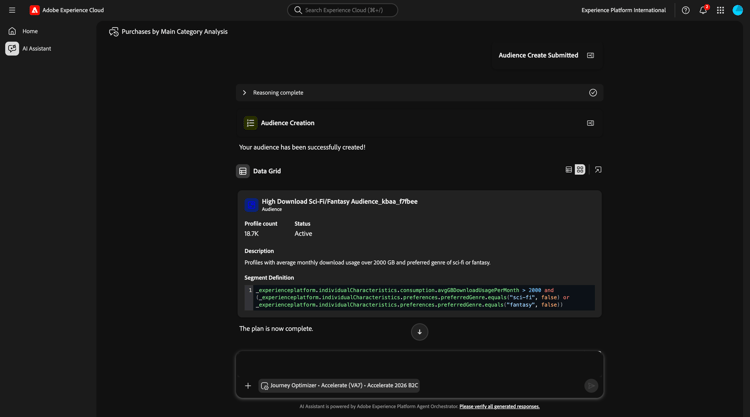Click the Reasoning complete checkmark icon

pyautogui.click(x=593, y=93)
